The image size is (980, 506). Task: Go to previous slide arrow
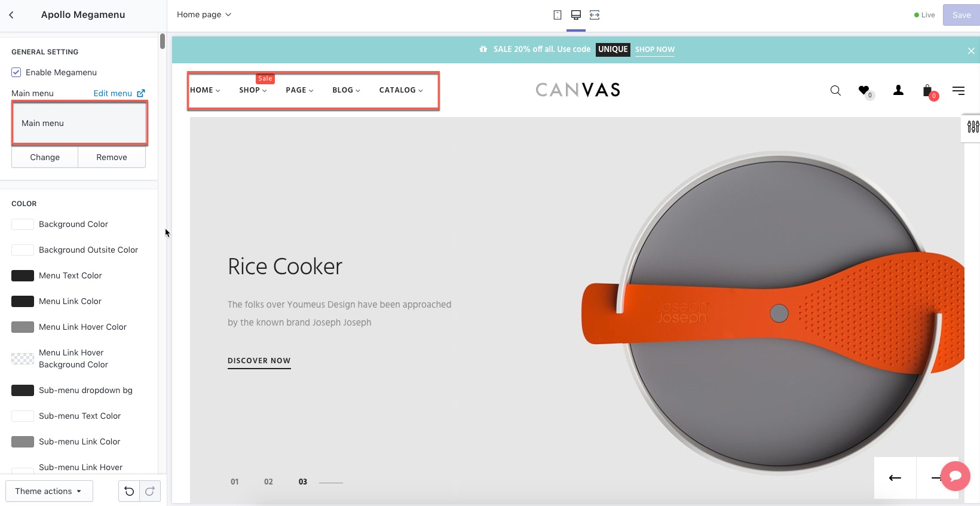point(895,478)
